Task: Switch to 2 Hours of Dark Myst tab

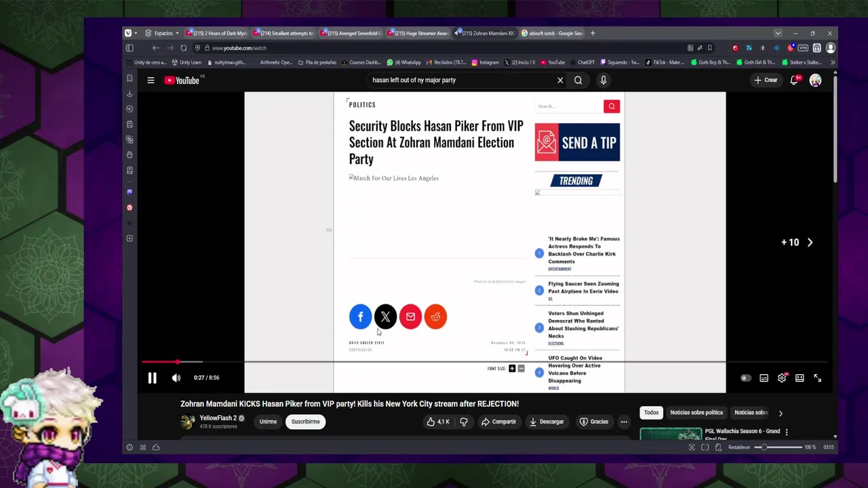Action: 216,33
